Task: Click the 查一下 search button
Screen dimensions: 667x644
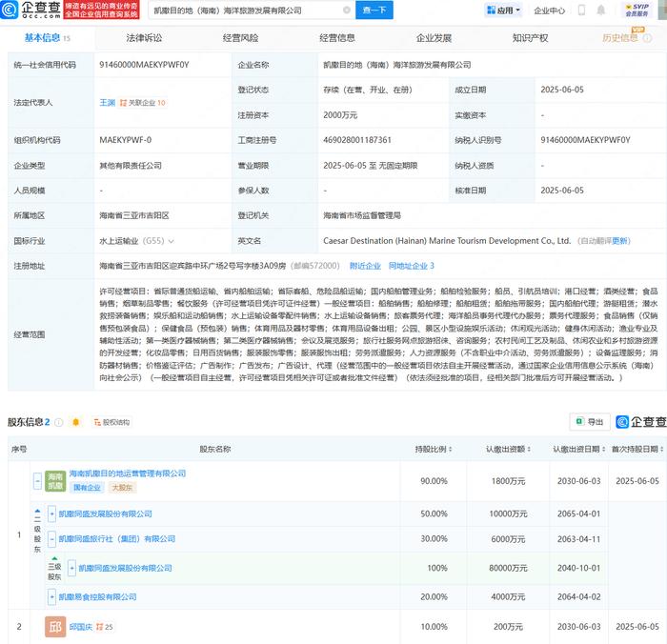Action: pyautogui.click(x=374, y=10)
